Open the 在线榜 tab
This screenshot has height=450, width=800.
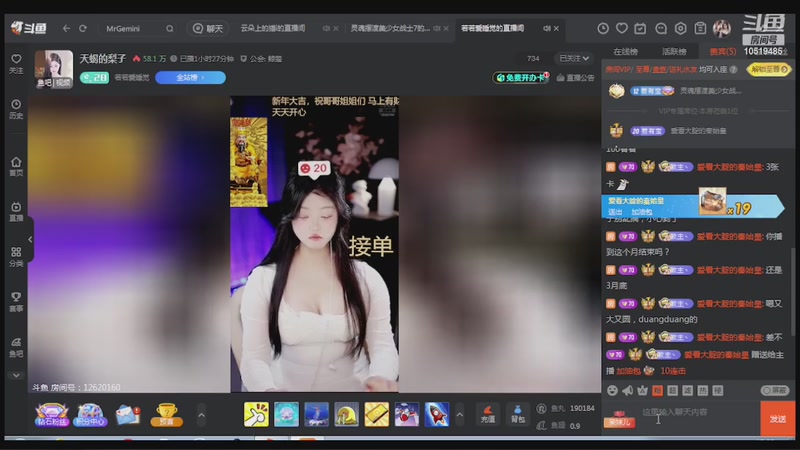pos(626,52)
